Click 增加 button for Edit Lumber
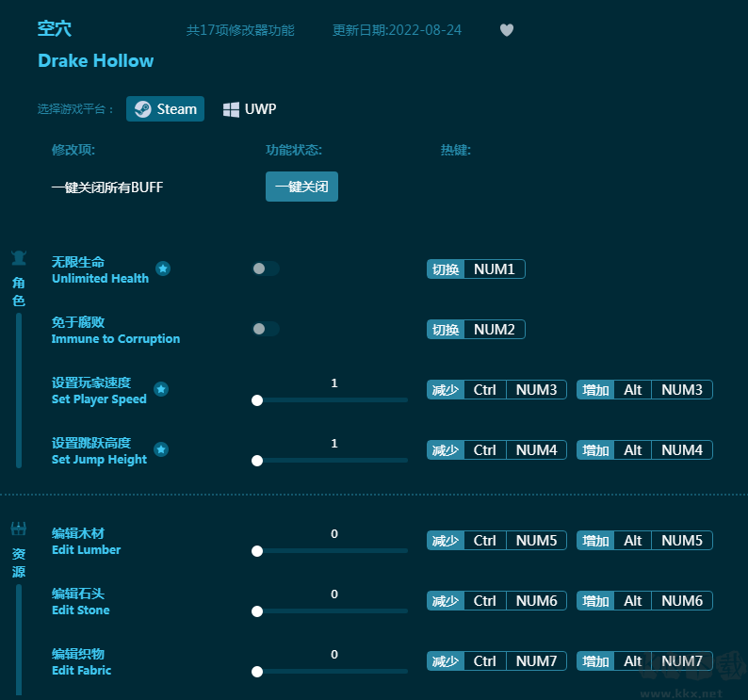Viewport: 748px width, 700px height. [595, 541]
